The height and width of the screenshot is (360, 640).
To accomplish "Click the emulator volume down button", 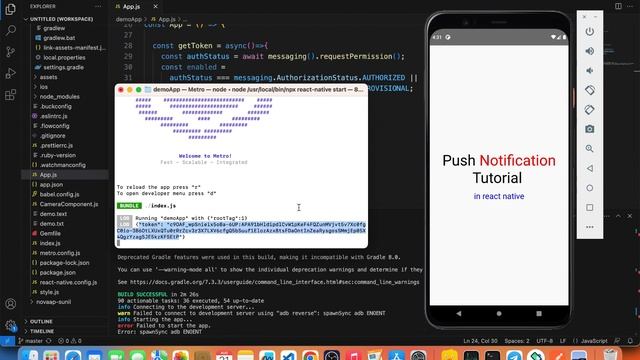I will [589, 71].
